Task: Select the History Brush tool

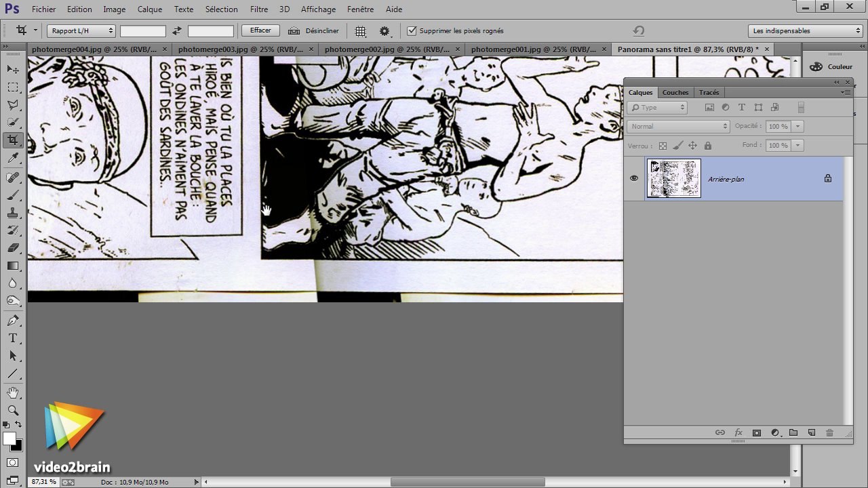Action: click(13, 230)
